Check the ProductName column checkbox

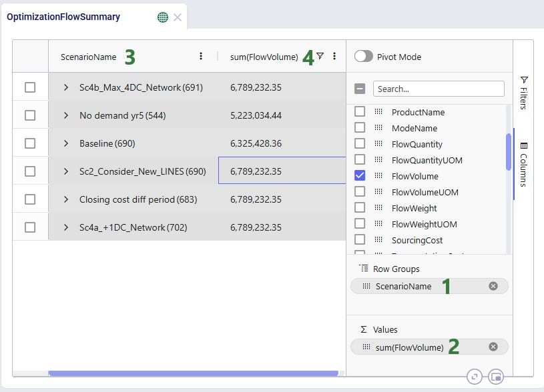(360, 111)
